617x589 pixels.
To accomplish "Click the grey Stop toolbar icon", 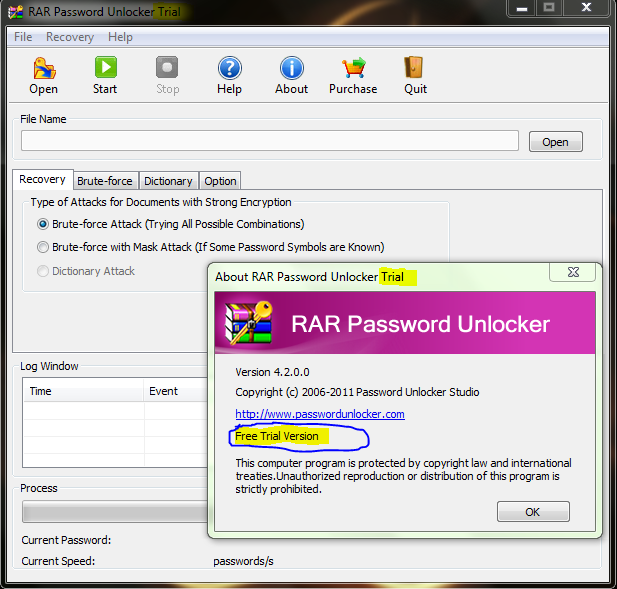I will [167, 67].
